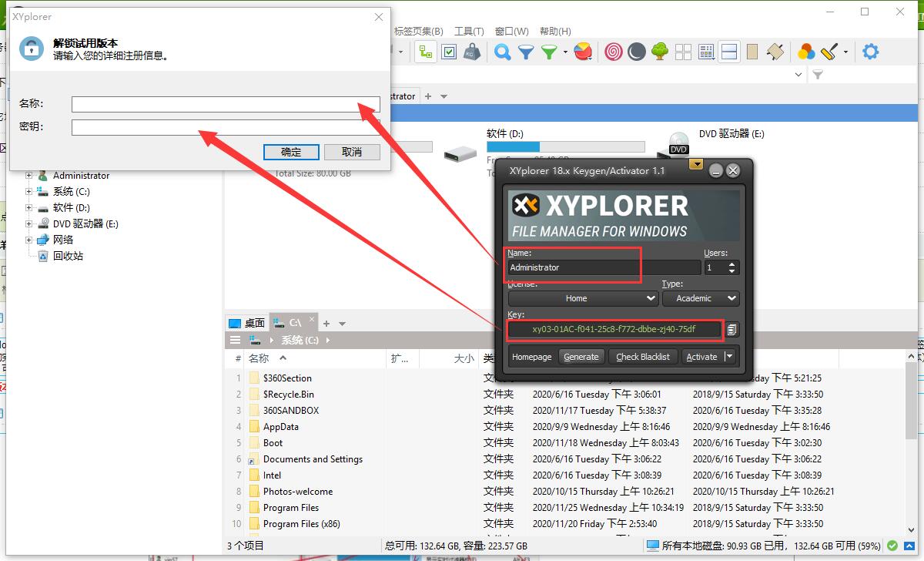Select the 回收站 tree item
This screenshot has height=561, width=924.
click(68, 257)
